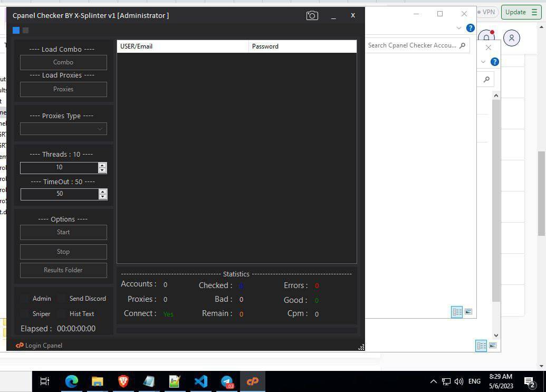Click the Brave page scrollbar thumb

pyautogui.click(x=541, y=194)
